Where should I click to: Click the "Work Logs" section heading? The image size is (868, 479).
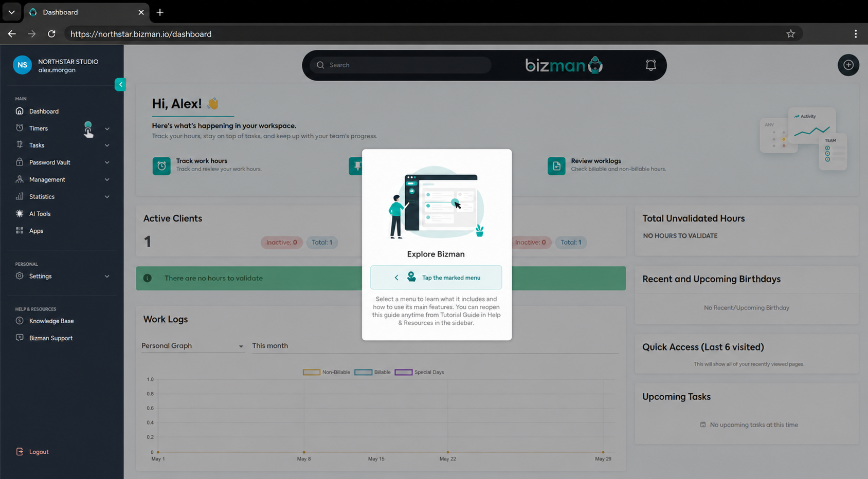(166, 319)
